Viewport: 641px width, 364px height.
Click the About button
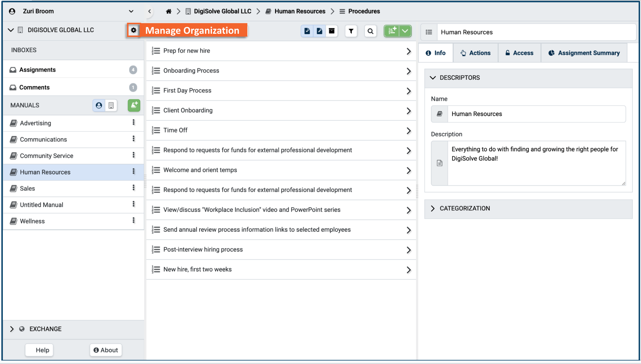pos(106,350)
